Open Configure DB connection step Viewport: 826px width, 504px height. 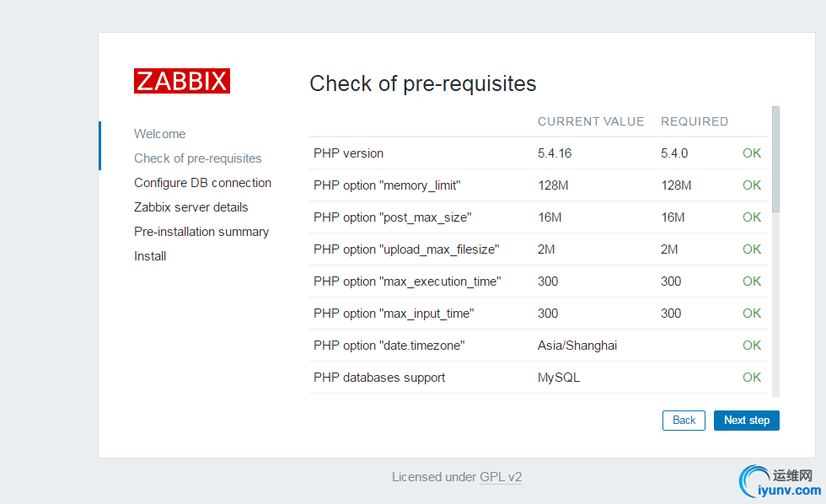[x=202, y=183]
